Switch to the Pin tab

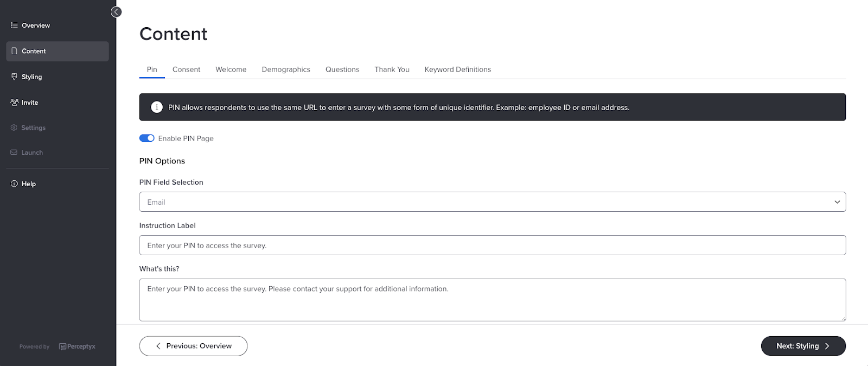pos(152,70)
